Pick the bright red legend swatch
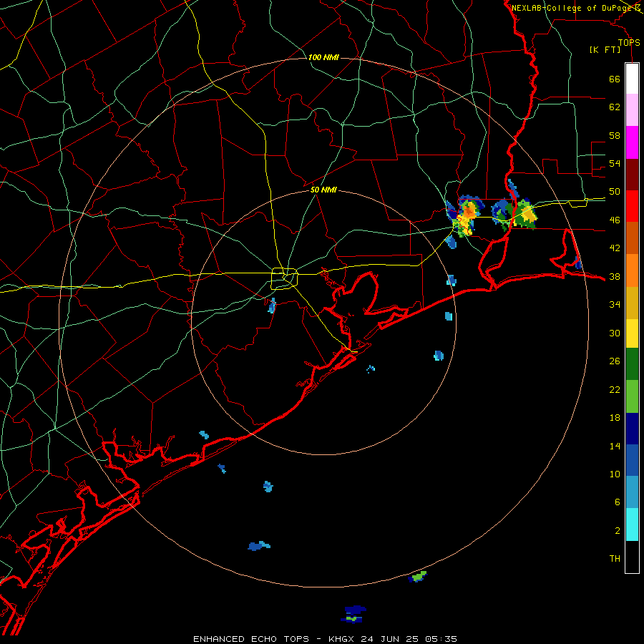The height and width of the screenshot is (644, 644). coord(632,206)
